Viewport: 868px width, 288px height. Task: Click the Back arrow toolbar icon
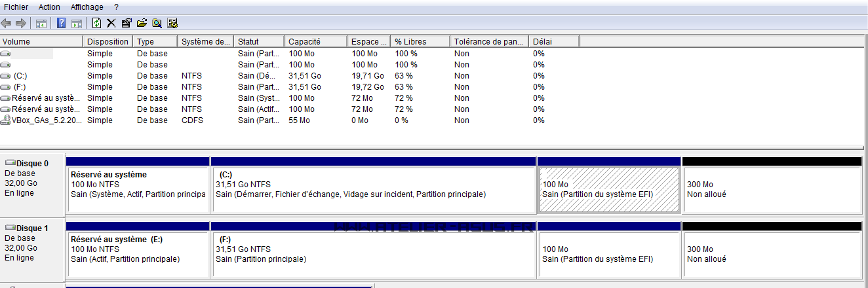7,23
